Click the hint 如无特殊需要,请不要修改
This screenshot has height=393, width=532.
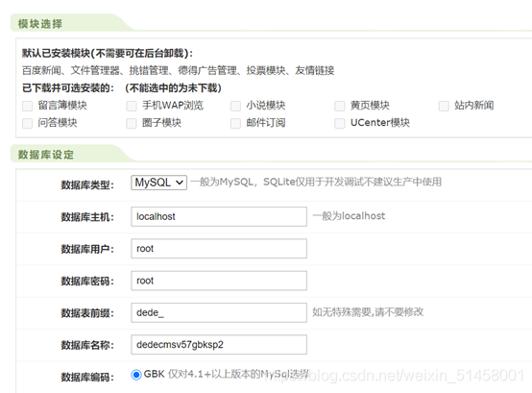point(368,312)
